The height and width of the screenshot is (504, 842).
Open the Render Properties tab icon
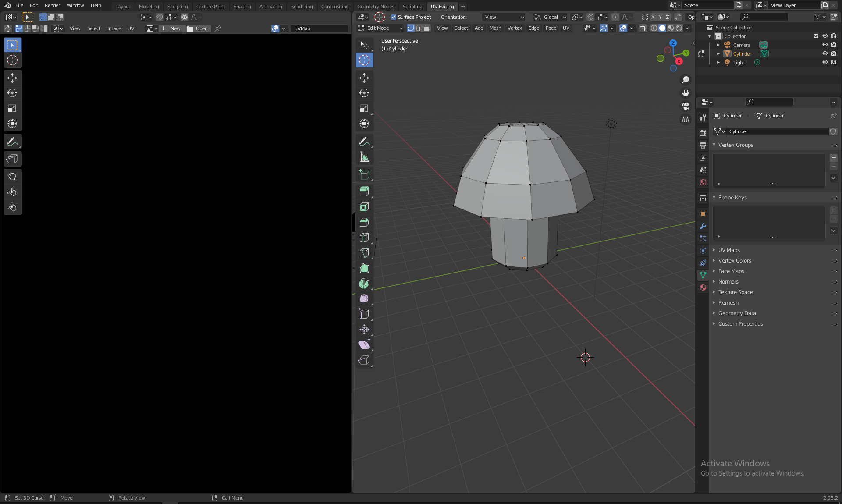coord(703,133)
